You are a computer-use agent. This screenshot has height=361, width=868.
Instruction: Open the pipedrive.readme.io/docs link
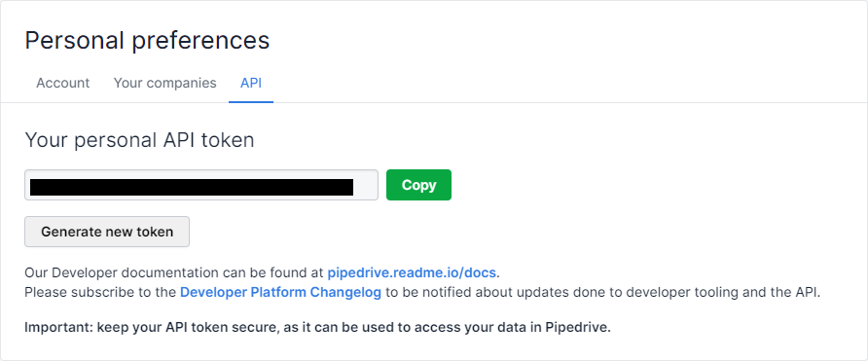[413, 273]
